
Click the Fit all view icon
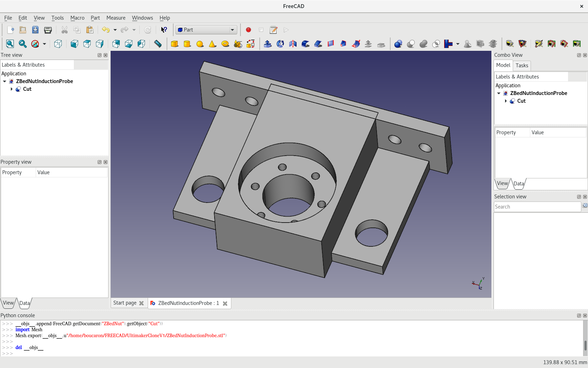coord(10,44)
